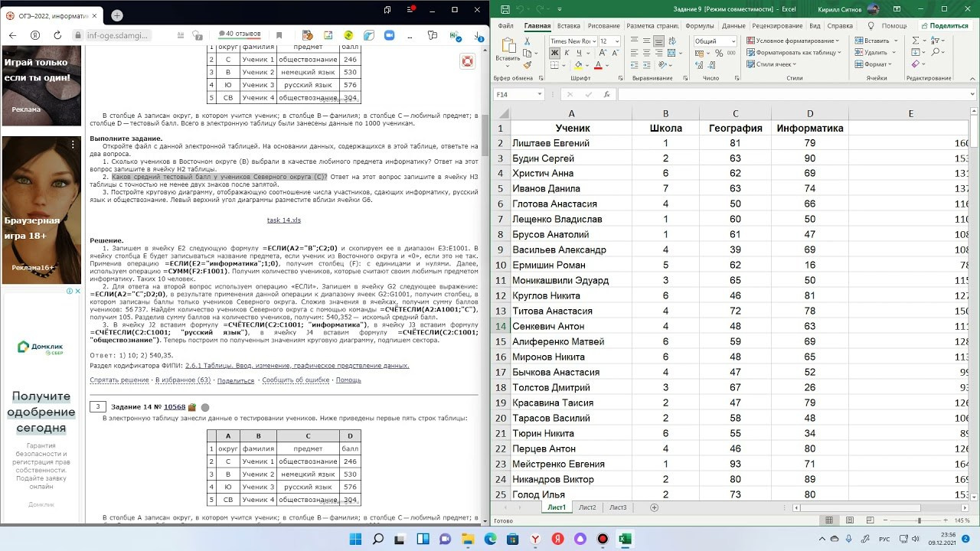Click the zoom slider in Excel status bar
This screenshot has width=980, height=551.
[919, 520]
